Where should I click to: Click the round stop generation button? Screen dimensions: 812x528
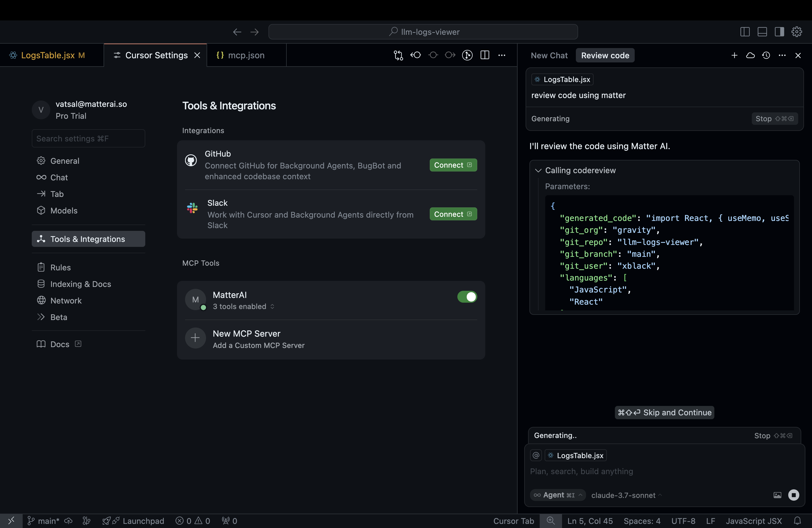(x=793, y=495)
